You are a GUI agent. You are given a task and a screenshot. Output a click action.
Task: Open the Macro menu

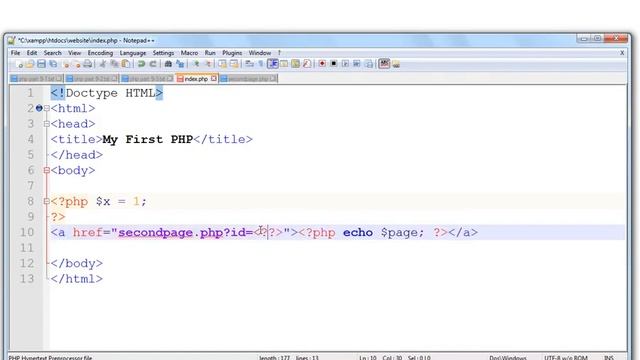coord(189,53)
